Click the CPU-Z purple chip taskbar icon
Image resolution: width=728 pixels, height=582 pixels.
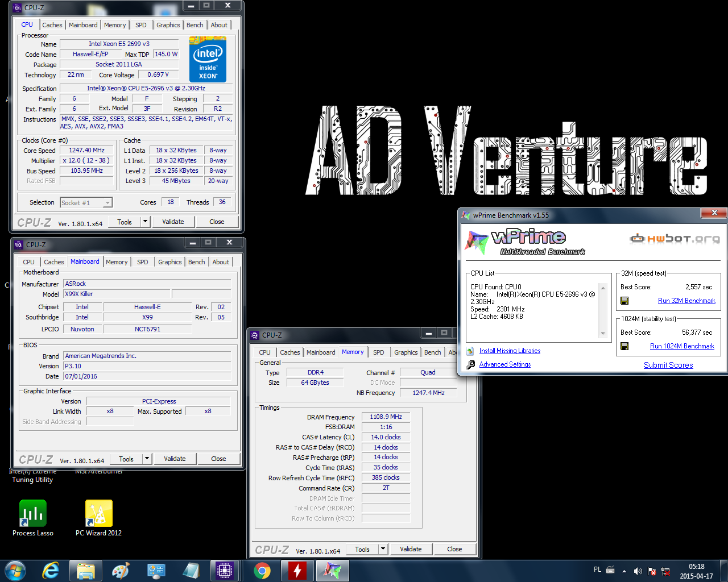pyautogui.click(x=225, y=571)
